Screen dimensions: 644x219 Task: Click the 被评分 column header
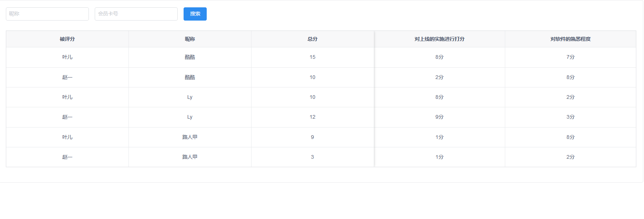67,39
